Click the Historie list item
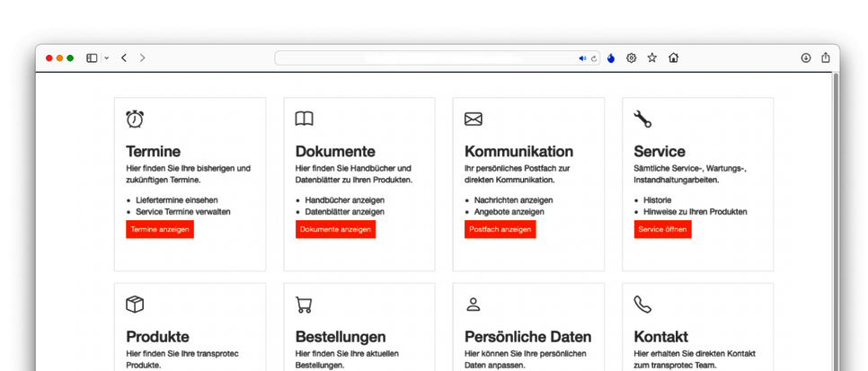 coord(657,200)
